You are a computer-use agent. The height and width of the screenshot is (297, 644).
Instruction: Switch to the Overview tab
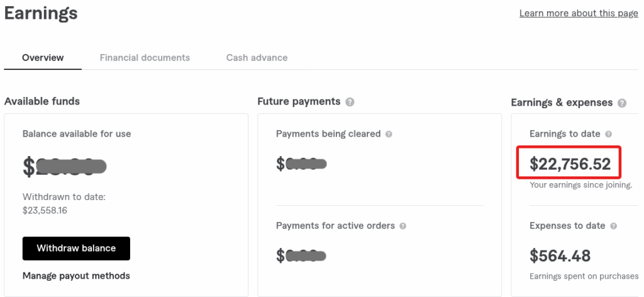tap(43, 57)
